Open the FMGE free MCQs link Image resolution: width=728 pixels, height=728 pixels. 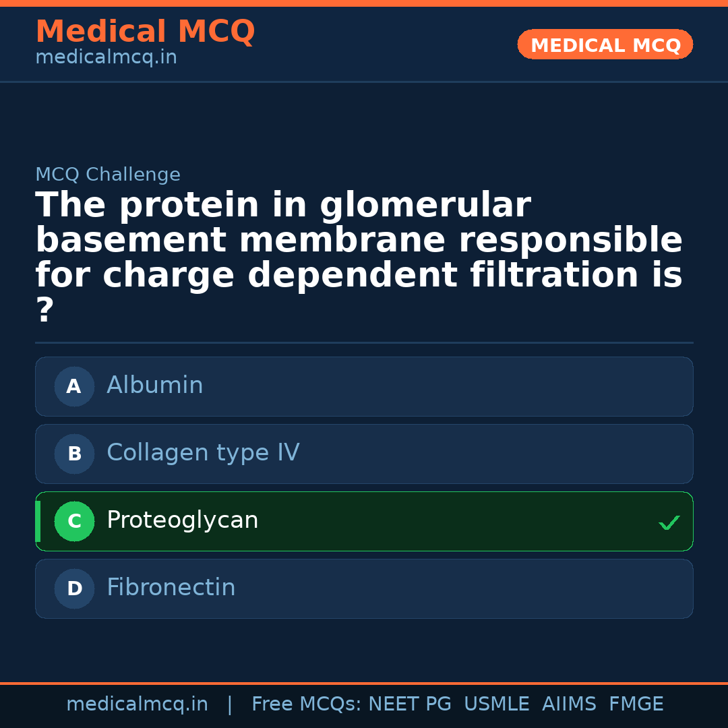(636, 704)
